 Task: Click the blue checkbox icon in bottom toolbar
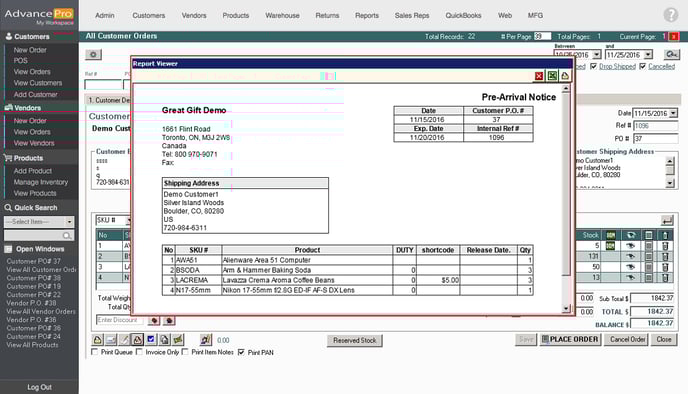tap(151, 339)
